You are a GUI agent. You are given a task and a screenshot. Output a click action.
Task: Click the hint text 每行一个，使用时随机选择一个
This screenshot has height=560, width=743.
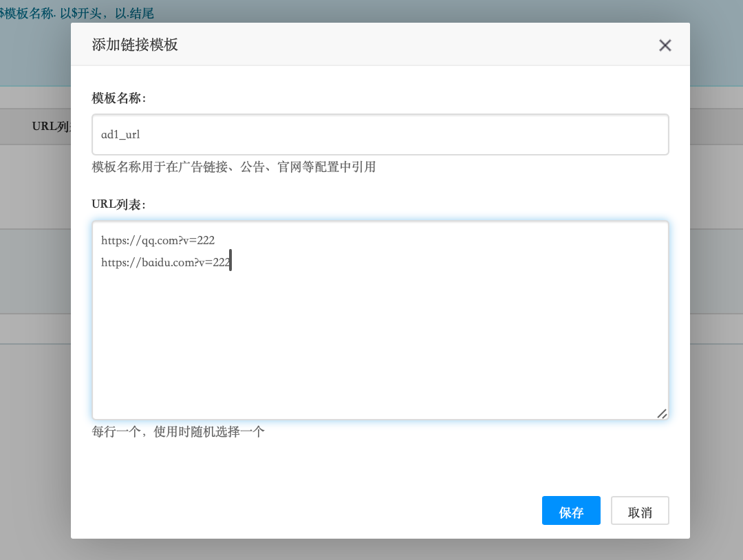click(x=178, y=432)
